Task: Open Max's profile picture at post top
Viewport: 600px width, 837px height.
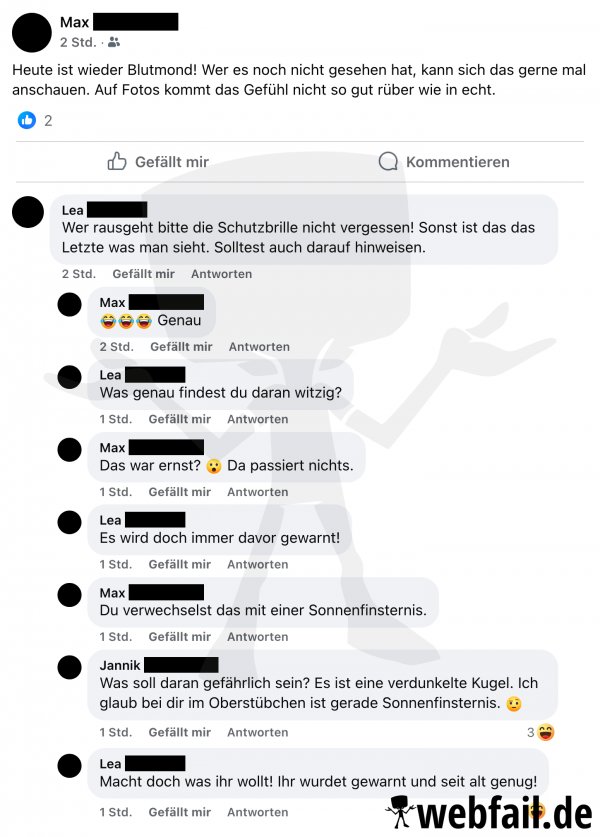Action: pyautogui.click(x=31, y=33)
